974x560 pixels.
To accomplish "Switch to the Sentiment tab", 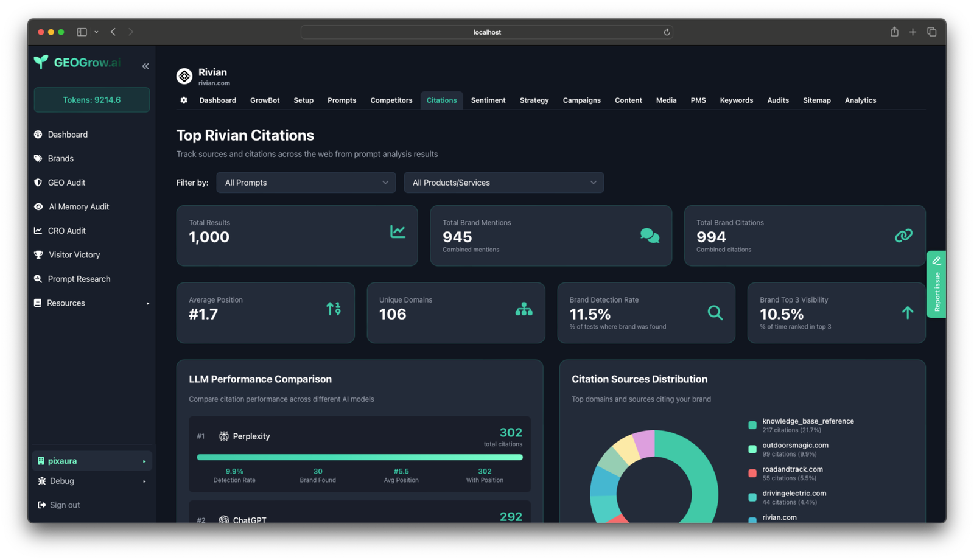I will tap(488, 100).
